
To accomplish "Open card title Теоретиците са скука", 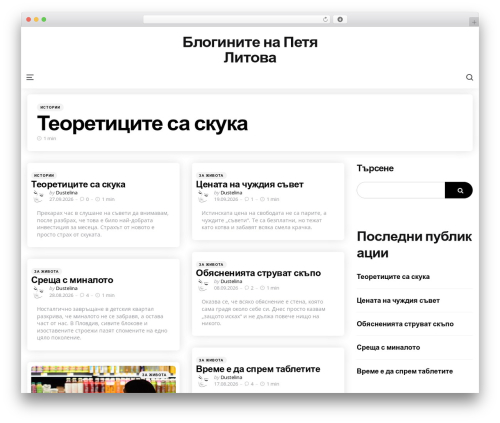I will pyautogui.click(x=78, y=184).
